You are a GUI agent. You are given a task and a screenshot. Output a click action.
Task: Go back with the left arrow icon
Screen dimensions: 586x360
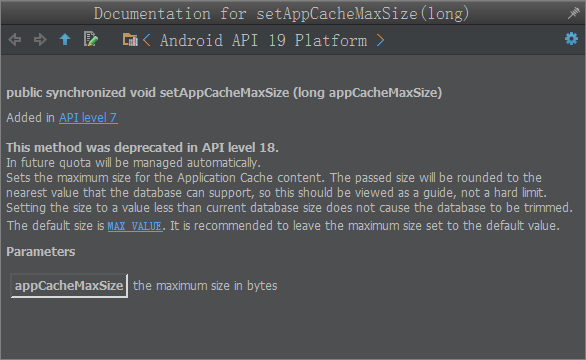click(x=15, y=39)
